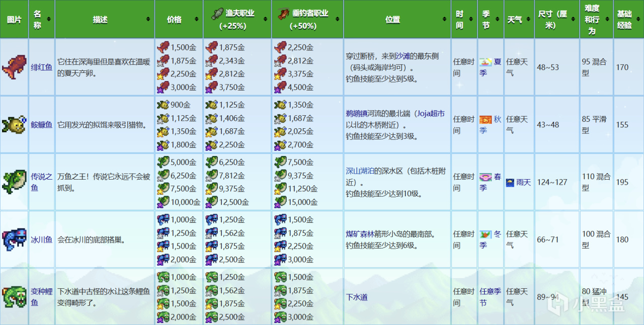Sort table by 季节 column arrows

coord(498,19)
